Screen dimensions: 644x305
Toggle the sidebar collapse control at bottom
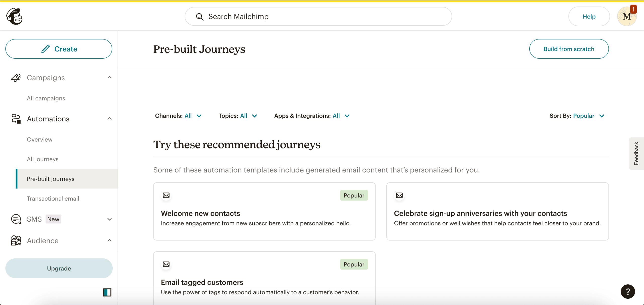(107, 292)
